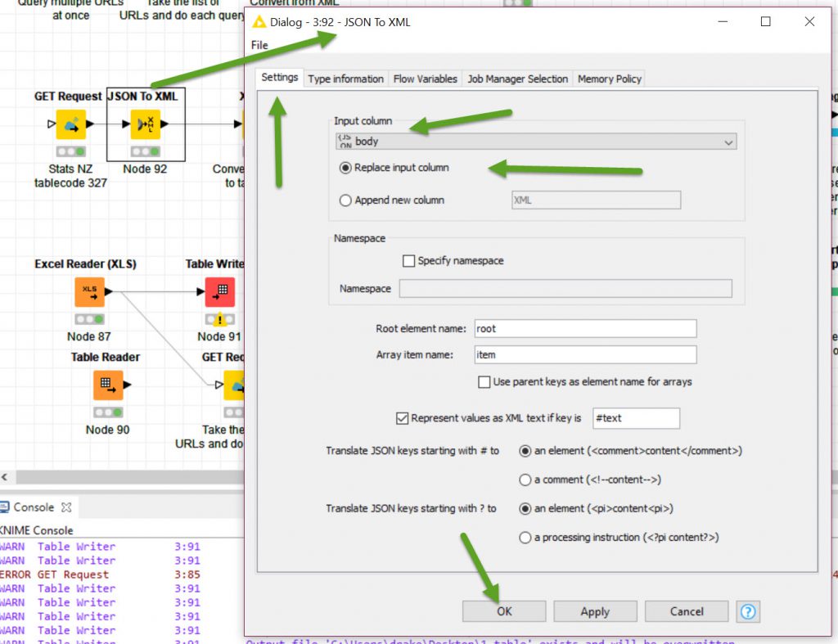Choose a comment (<!--content-->) radio option
The height and width of the screenshot is (644, 838).
pyautogui.click(x=525, y=480)
